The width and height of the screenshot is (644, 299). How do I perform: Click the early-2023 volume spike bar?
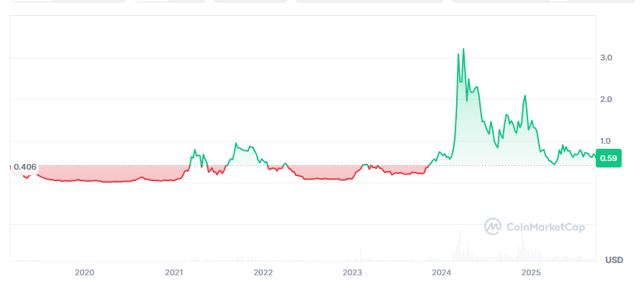359,253
